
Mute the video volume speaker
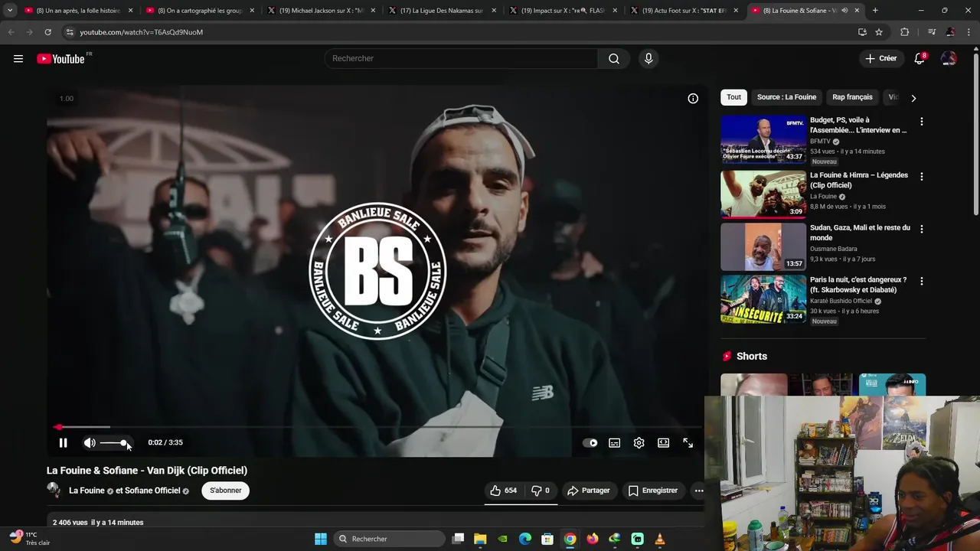click(90, 443)
